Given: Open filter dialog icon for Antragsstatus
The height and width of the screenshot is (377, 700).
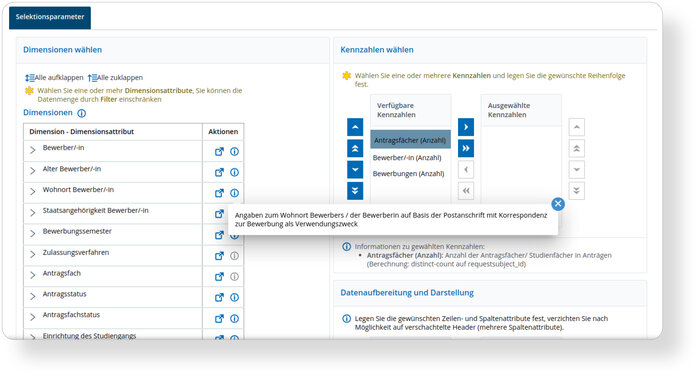Looking at the screenshot, I should coord(219,297).
